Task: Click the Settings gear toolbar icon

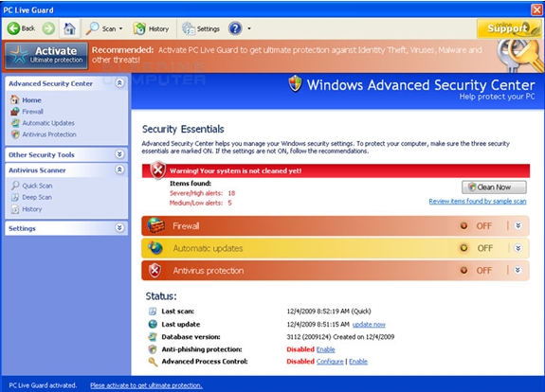Action: point(189,28)
